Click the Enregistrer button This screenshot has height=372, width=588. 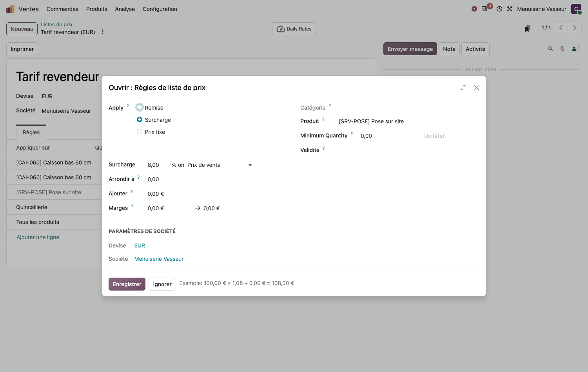point(127,284)
